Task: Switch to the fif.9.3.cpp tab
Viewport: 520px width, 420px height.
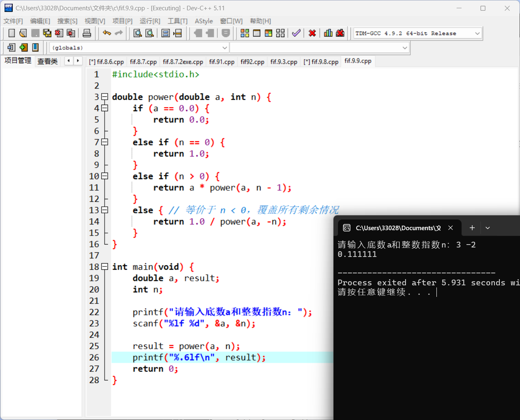Action: point(284,62)
